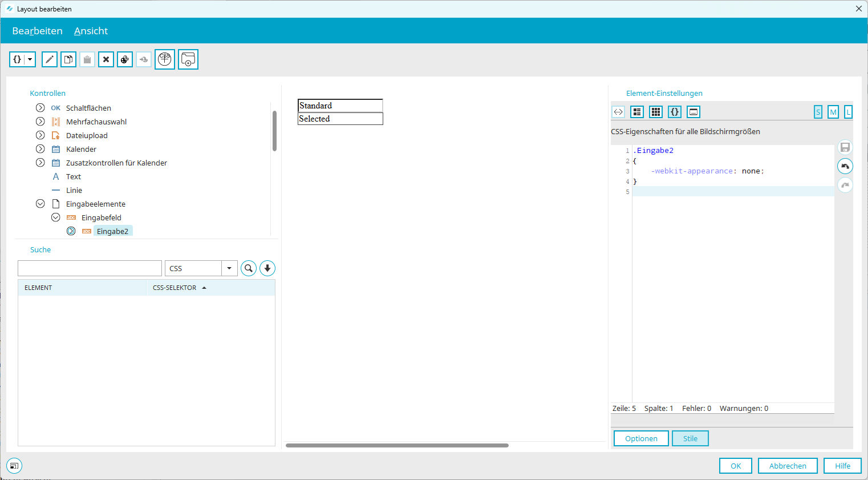Click the round icon in bottom-left corner
The height and width of the screenshot is (480, 868).
(14, 466)
